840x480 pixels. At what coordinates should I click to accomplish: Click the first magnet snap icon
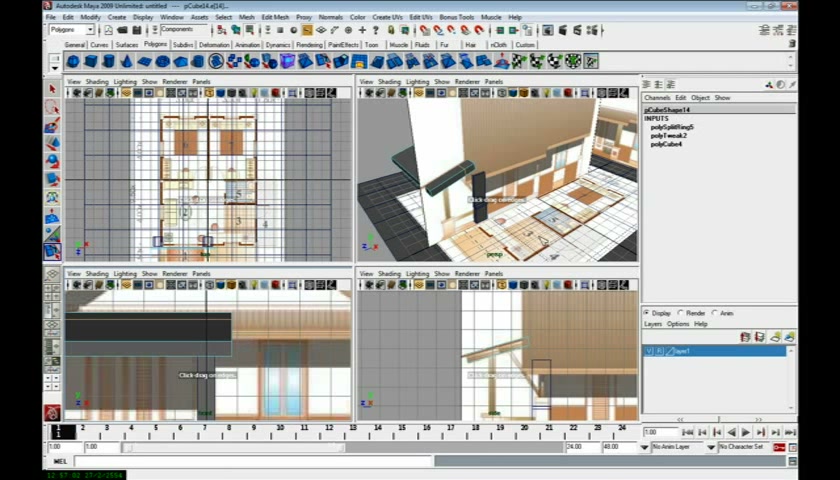click(425, 31)
